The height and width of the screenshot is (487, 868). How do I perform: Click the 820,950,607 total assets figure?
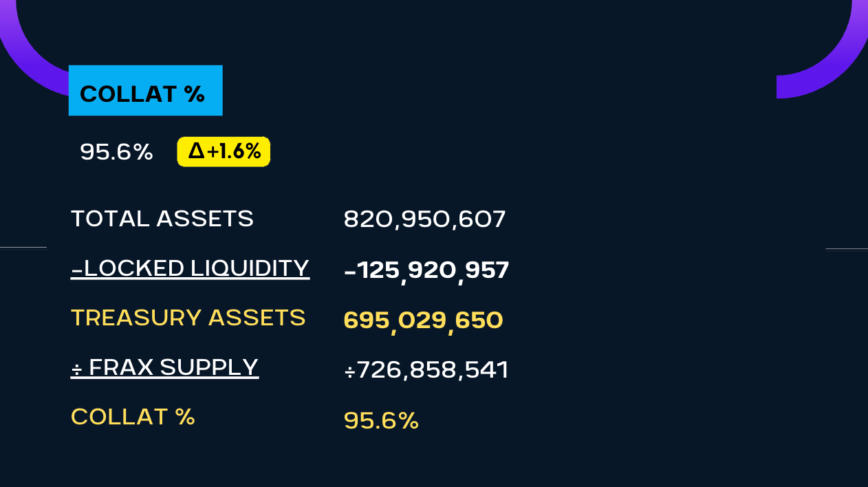coord(424,219)
